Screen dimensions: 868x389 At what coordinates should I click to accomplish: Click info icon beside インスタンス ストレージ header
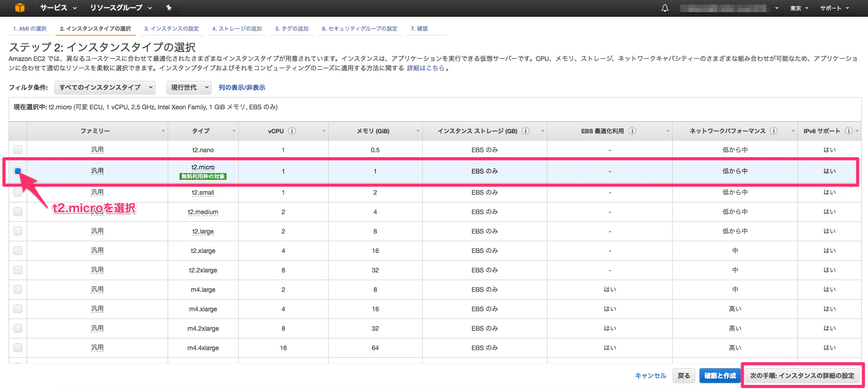coord(525,131)
